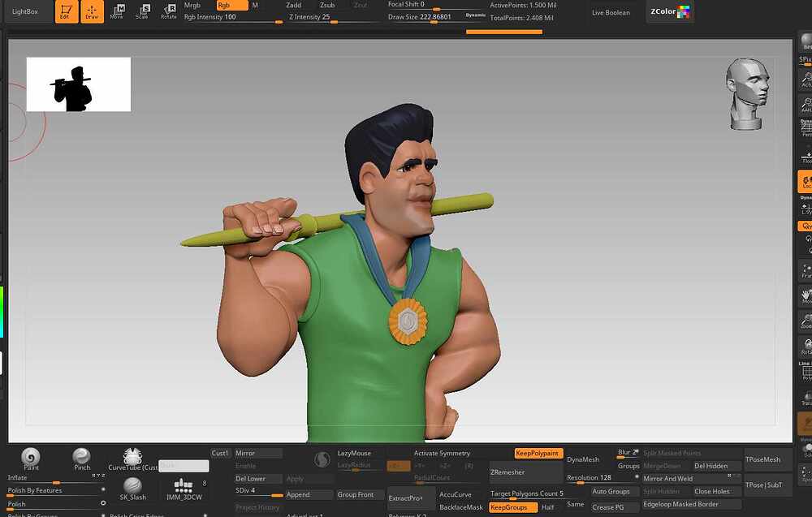Click the Group Front button
This screenshot has width=812, height=517.
pyautogui.click(x=361, y=495)
